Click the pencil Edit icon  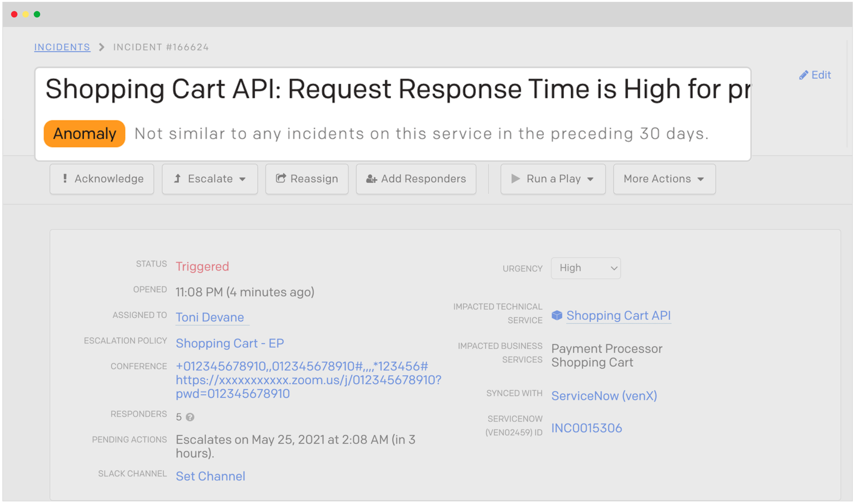803,75
